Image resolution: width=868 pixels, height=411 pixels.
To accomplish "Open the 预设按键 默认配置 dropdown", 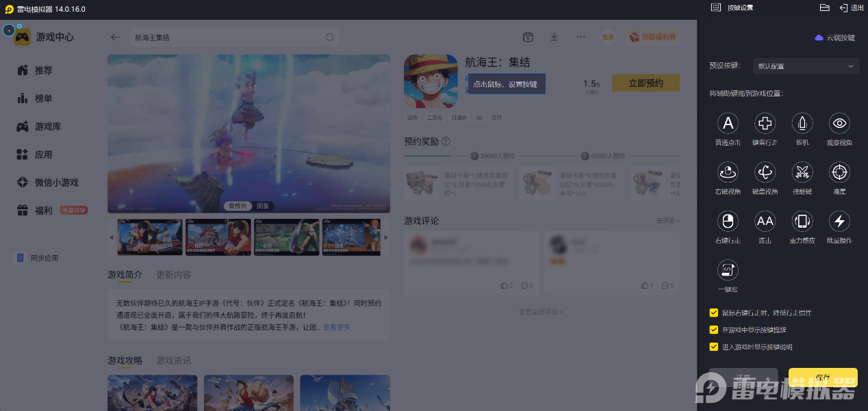I will [806, 66].
